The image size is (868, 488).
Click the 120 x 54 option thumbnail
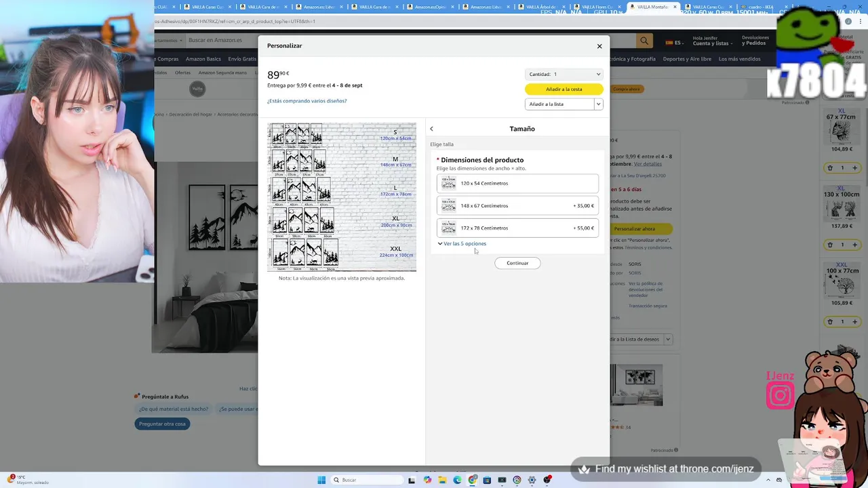pos(448,183)
